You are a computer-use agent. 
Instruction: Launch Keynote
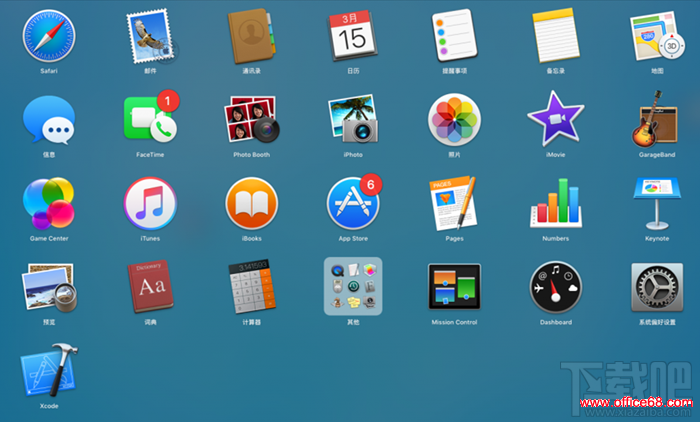(657, 204)
